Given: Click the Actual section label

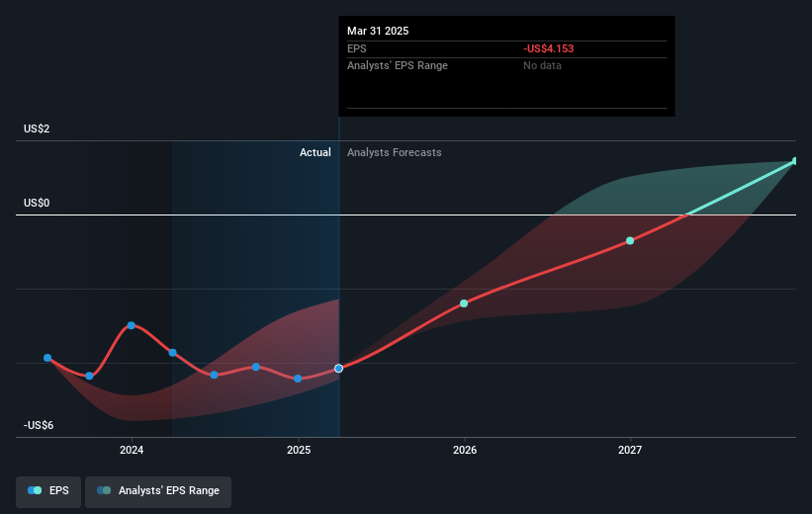Looking at the screenshot, I should point(316,152).
